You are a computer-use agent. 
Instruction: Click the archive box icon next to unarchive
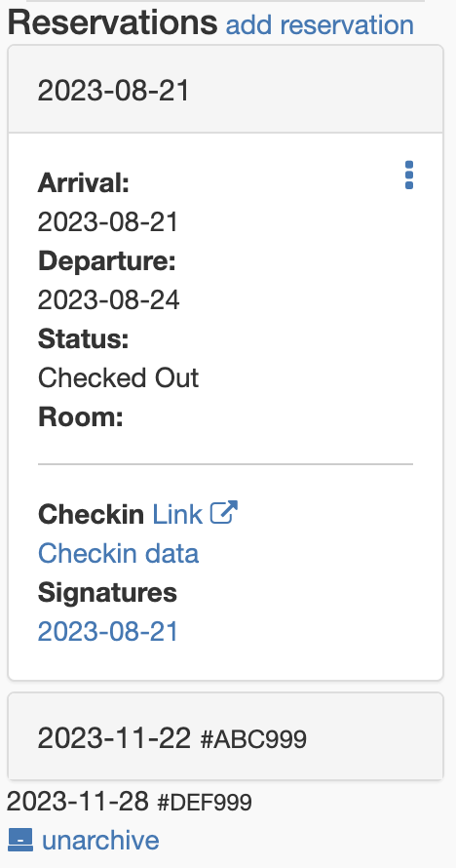tap(20, 840)
